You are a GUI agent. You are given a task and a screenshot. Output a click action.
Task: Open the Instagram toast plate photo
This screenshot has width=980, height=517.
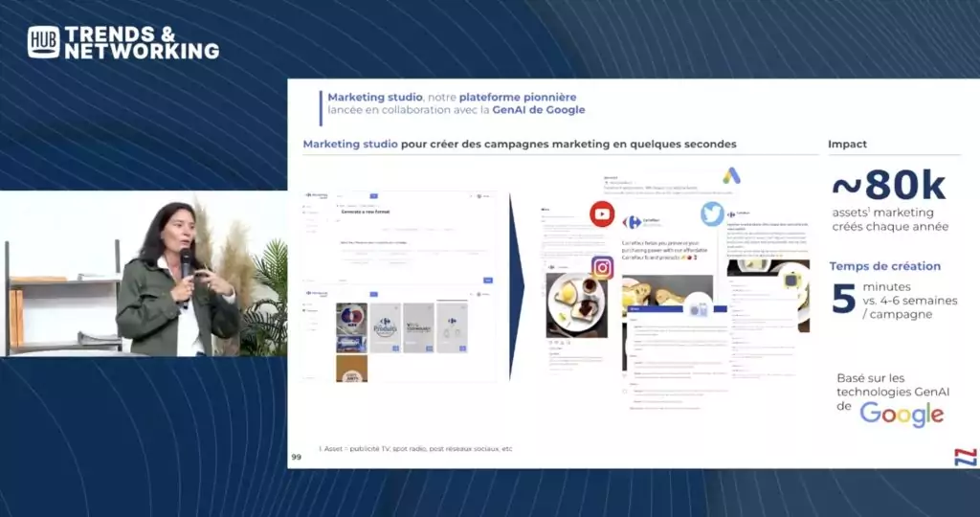tap(576, 305)
